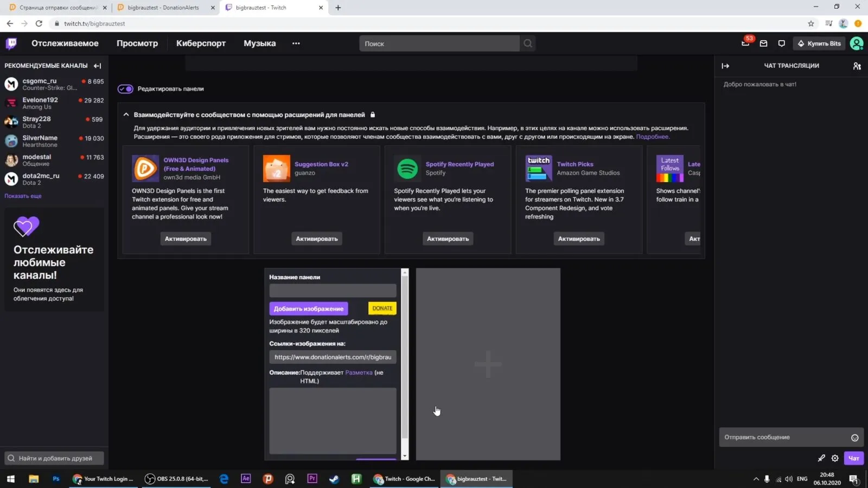
Task: Open Steam from the taskbar
Action: click(x=334, y=479)
